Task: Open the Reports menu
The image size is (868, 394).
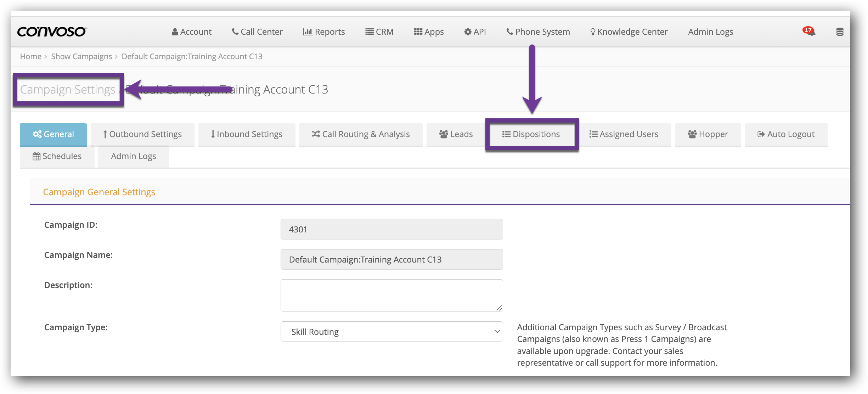Action: tap(324, 32)
